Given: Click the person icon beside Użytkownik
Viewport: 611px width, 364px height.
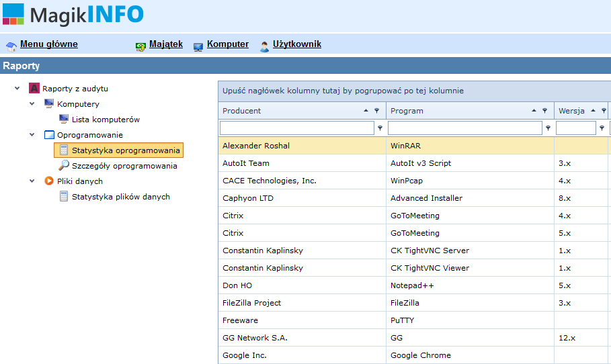Looking at the screenshot, I should pos(264,47).
